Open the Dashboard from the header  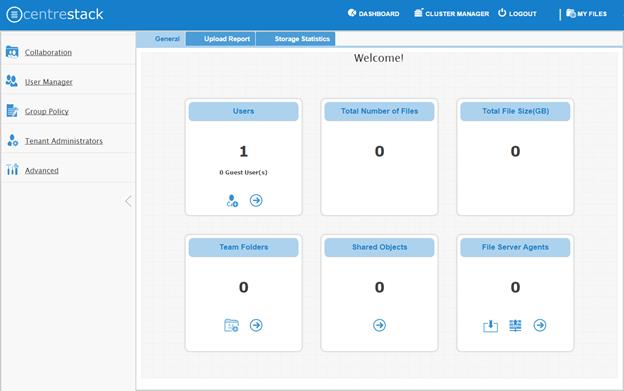pos(373,14)
